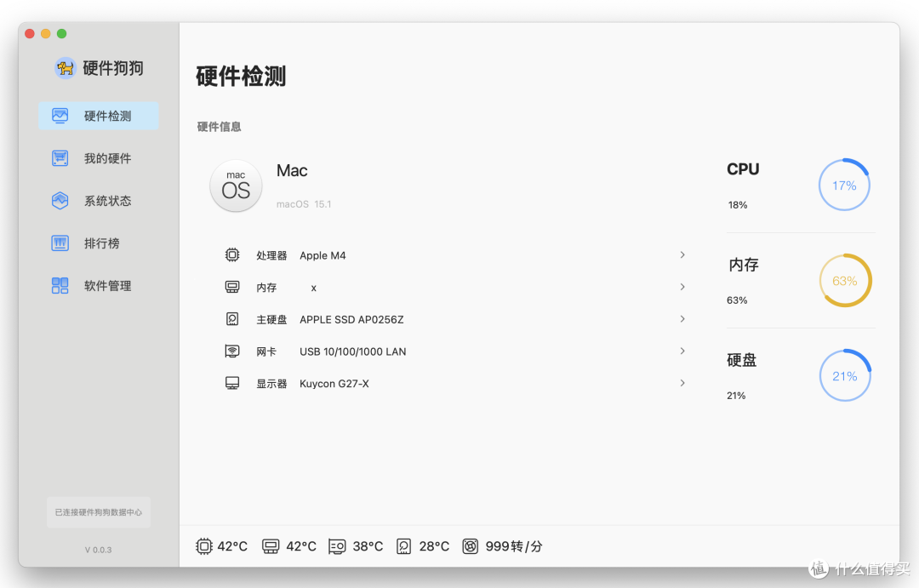
Task: Click the CPU 17% usage ring
Action: click(844, 186)
